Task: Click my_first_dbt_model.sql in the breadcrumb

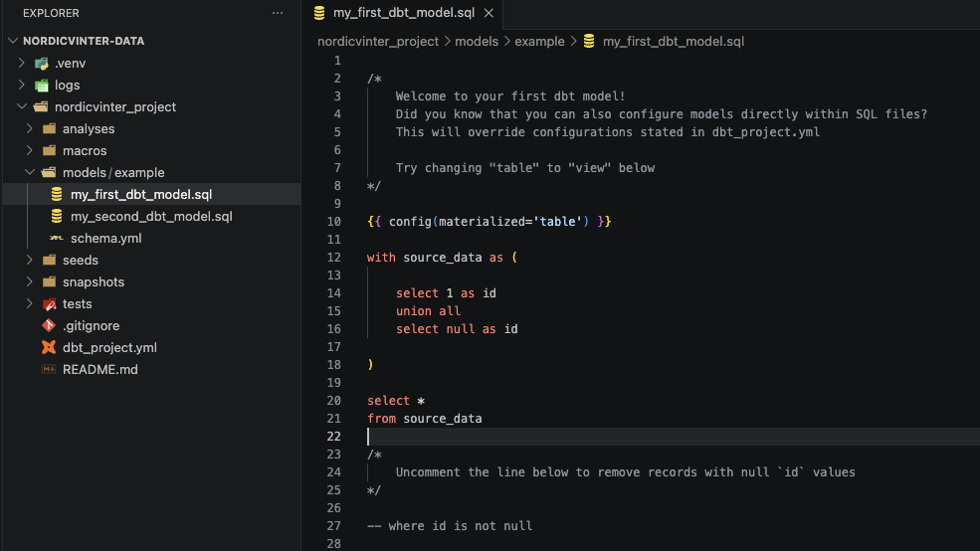Action: point(674,41)
